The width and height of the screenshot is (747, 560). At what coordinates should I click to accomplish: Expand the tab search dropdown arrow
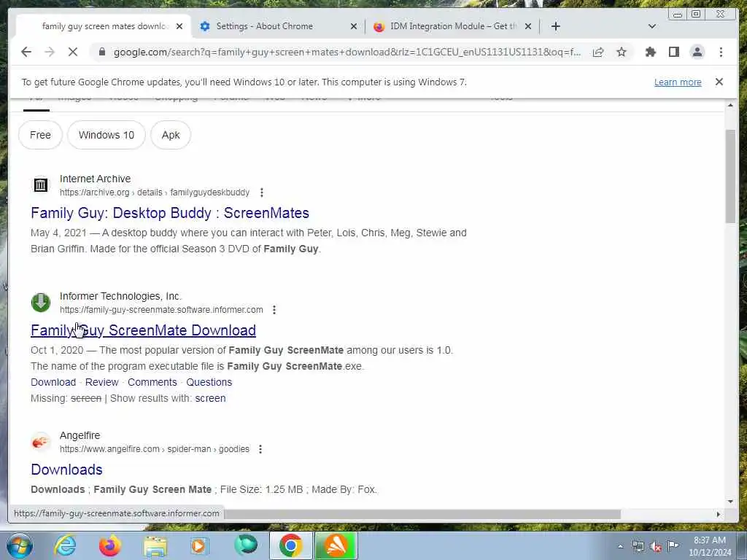tap(652, 26)
